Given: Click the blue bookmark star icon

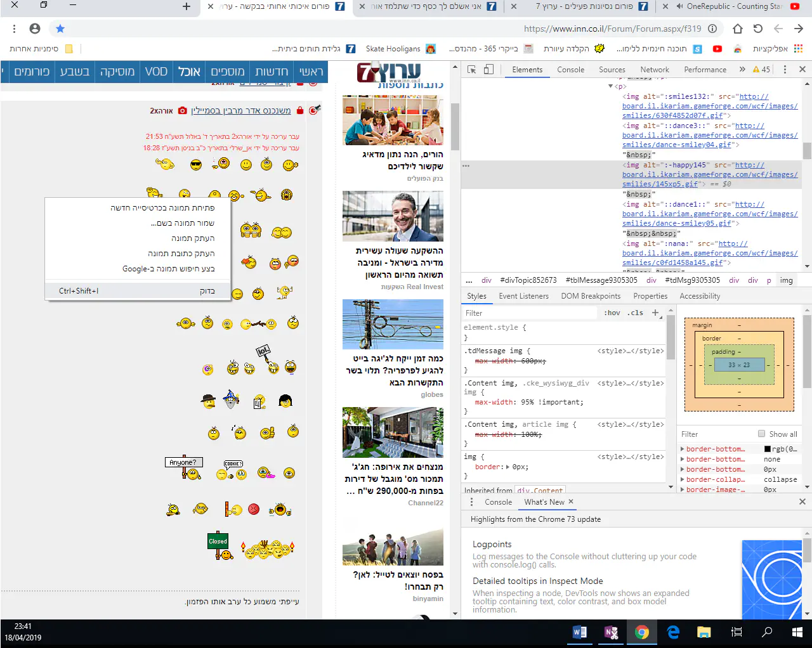Looking at the screenshot, I should coord(60,29).
